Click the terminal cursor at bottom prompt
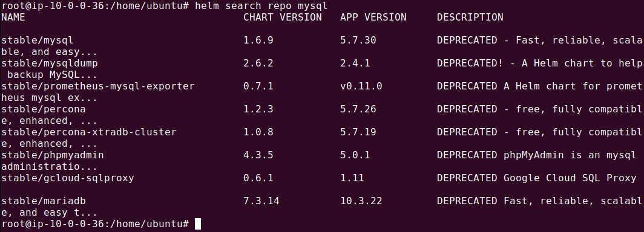Viewport: 644px width, 232px height. pyautogui.click(x=198, y=224)
